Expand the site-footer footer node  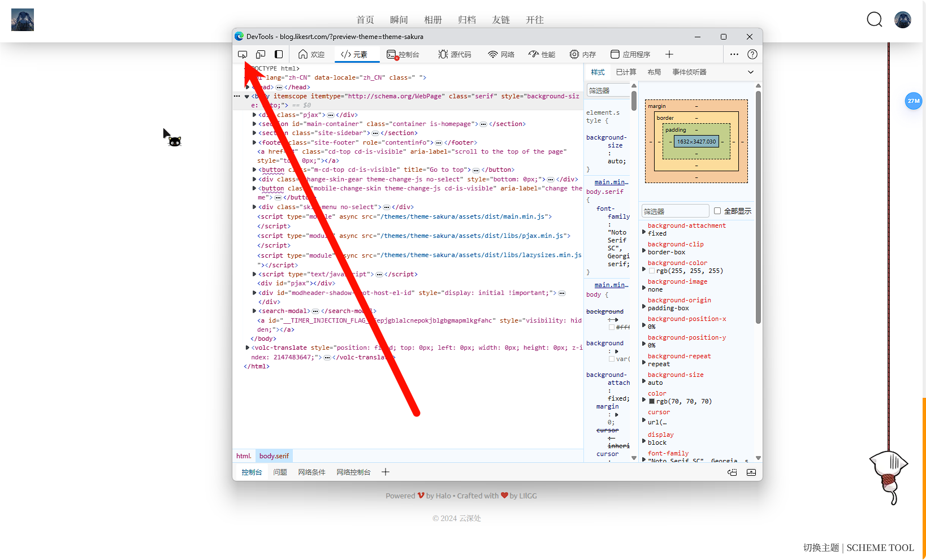[x=254, y=142]
